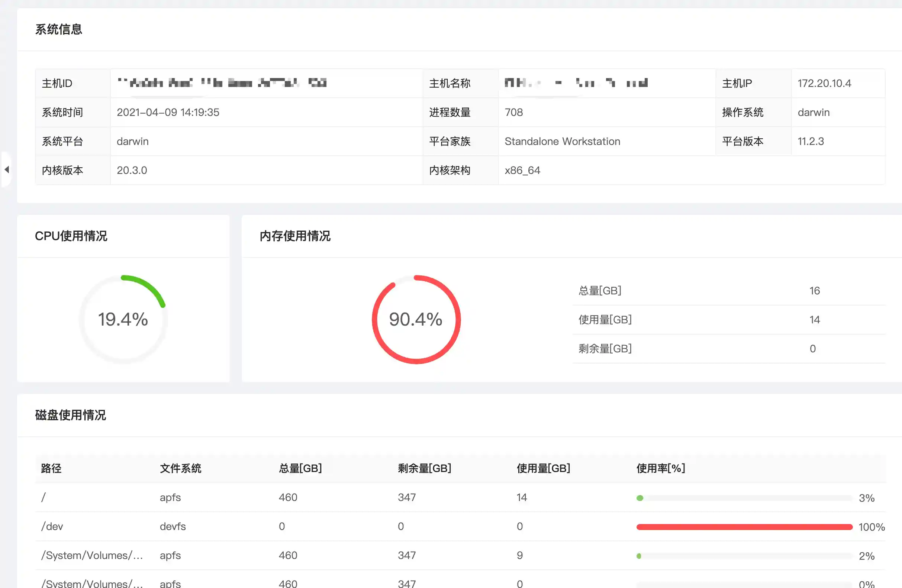
Task: Click the system time value 2021-04-09 14:19:35
Action: pos(168,112)
